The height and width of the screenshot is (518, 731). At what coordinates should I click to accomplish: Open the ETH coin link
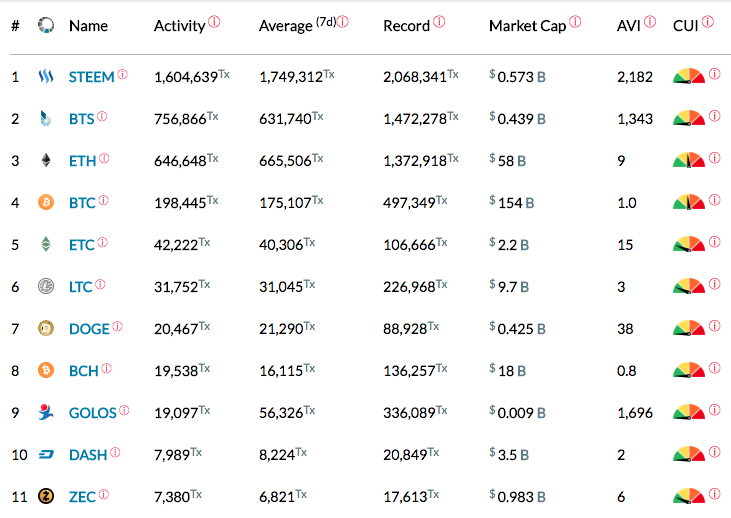pos(83,161)
